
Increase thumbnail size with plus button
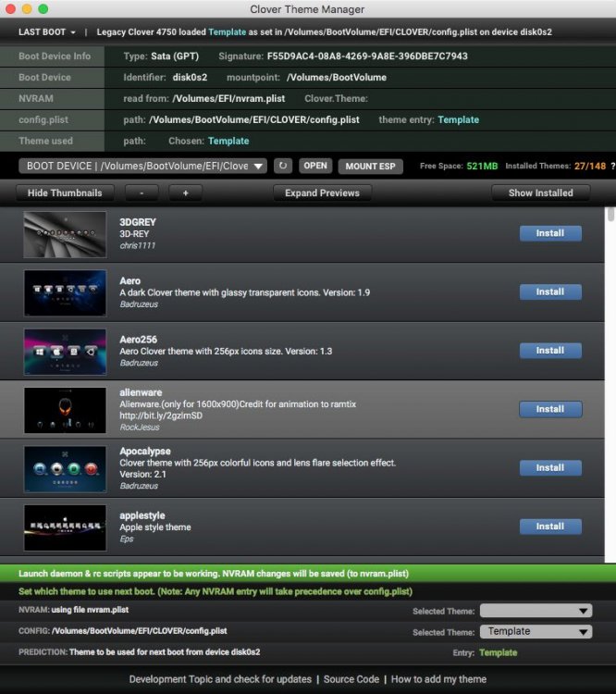[x=185, y=193]
